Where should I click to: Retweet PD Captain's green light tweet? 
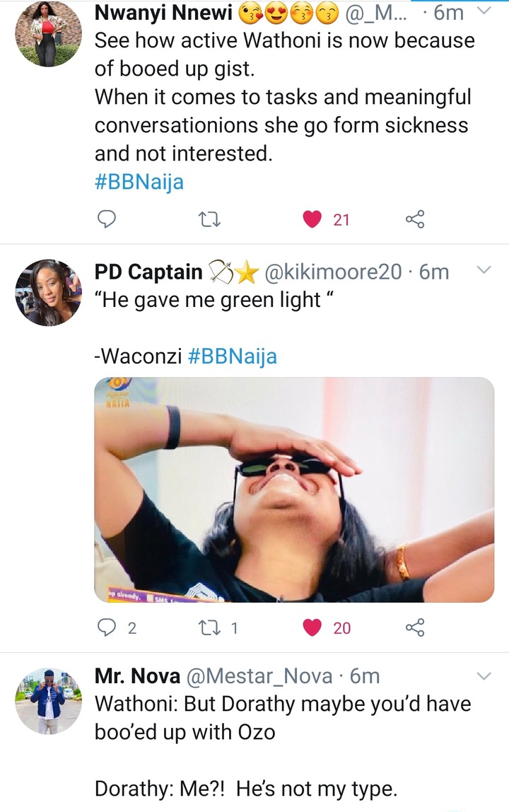210,627
